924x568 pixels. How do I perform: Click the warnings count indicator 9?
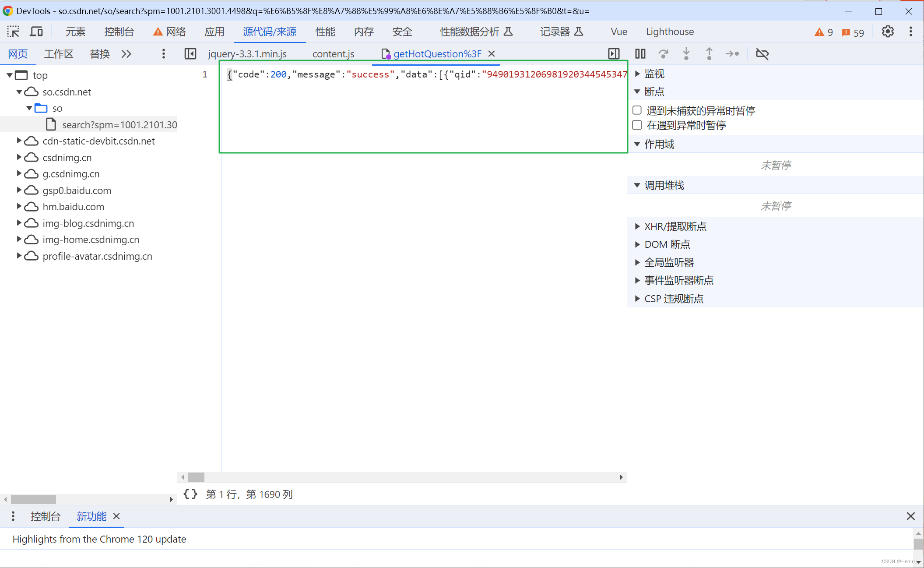(x=824, y=32)
